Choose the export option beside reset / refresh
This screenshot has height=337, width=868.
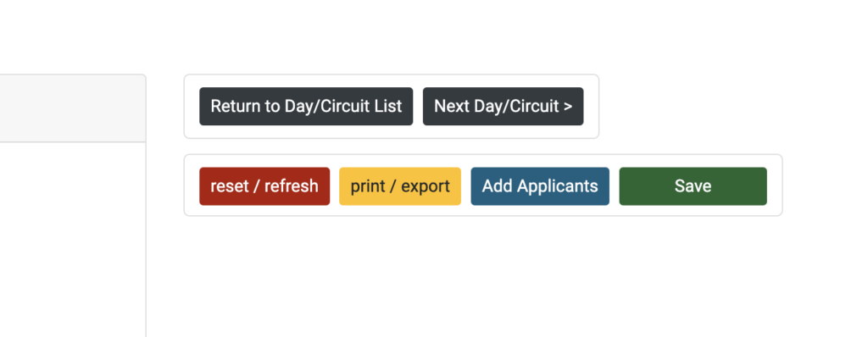(x=400, y=186)
